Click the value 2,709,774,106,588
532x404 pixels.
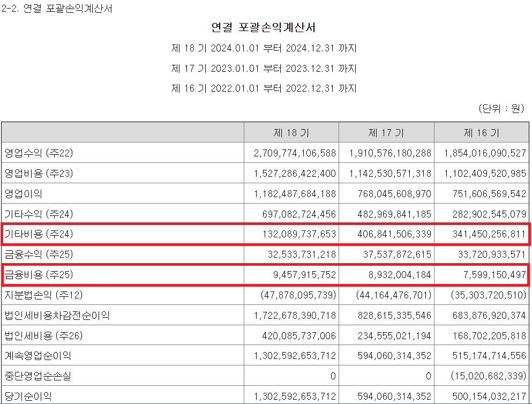(x=295, y=153)
